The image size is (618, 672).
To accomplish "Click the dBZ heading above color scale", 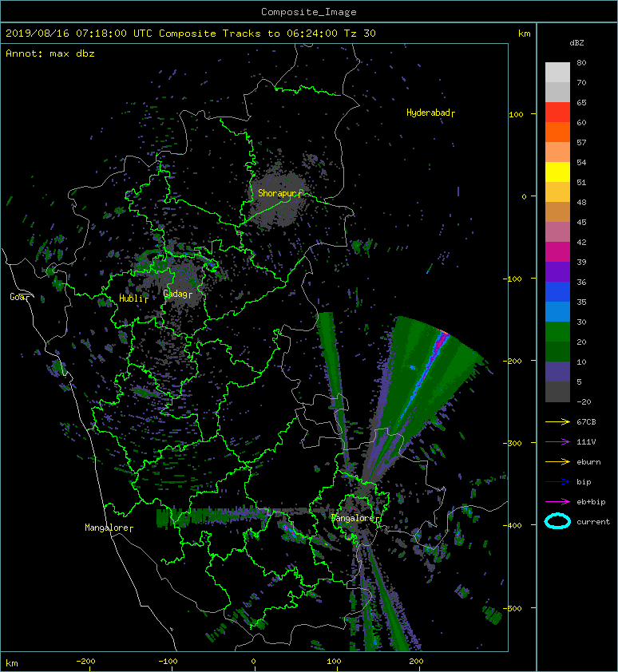I will click(x=576, y=43).
